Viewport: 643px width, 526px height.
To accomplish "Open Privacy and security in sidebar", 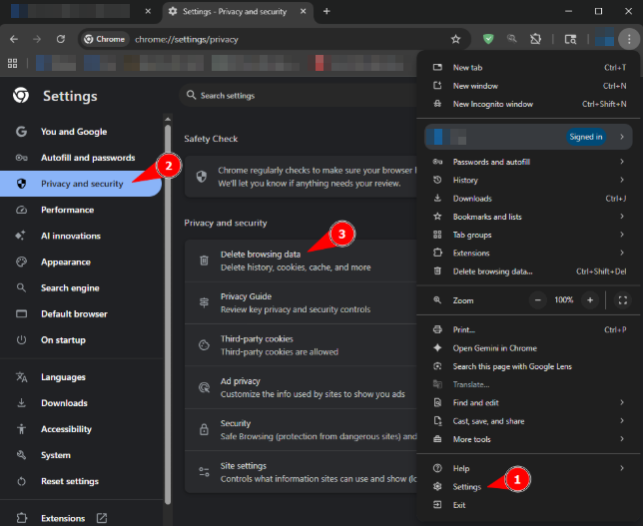I will coord(81,184).
